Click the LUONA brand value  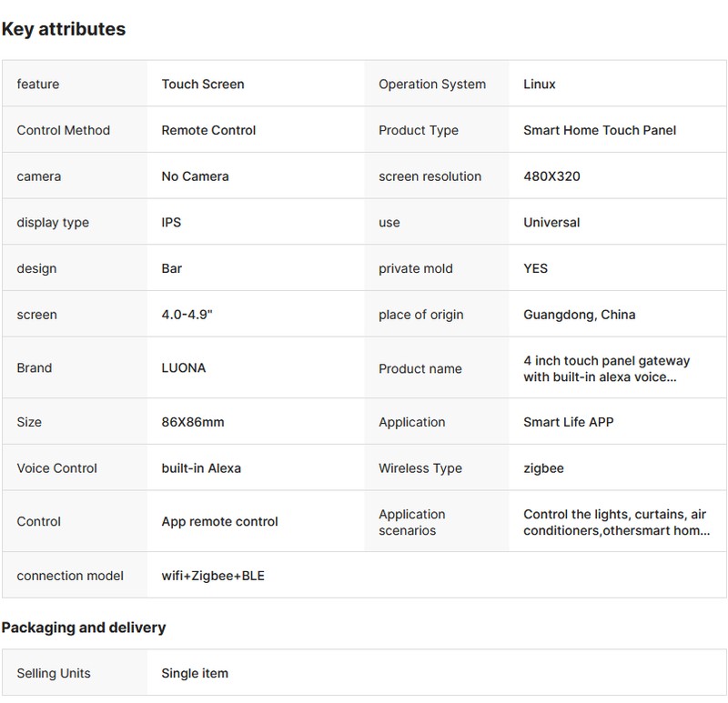(x=184, y=368)
